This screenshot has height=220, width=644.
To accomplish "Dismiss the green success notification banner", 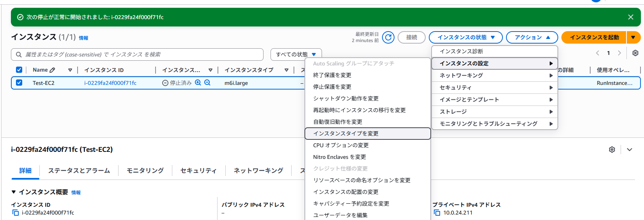I will pos(630,17).
